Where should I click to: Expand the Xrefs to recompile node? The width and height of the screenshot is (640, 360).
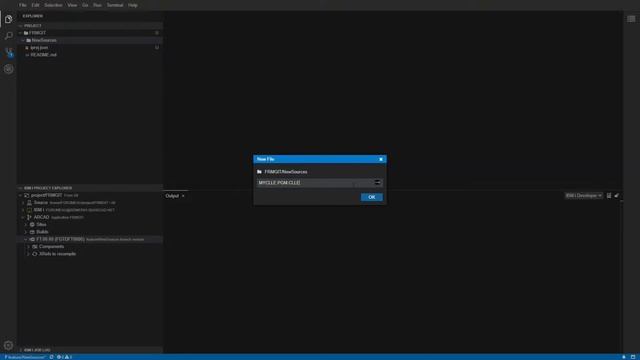(29, 254)
